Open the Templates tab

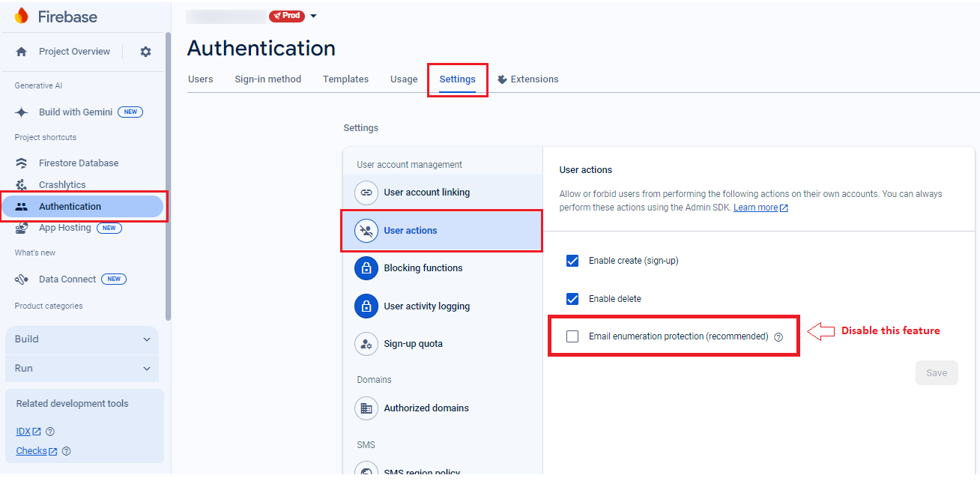[x=345, y=79]
